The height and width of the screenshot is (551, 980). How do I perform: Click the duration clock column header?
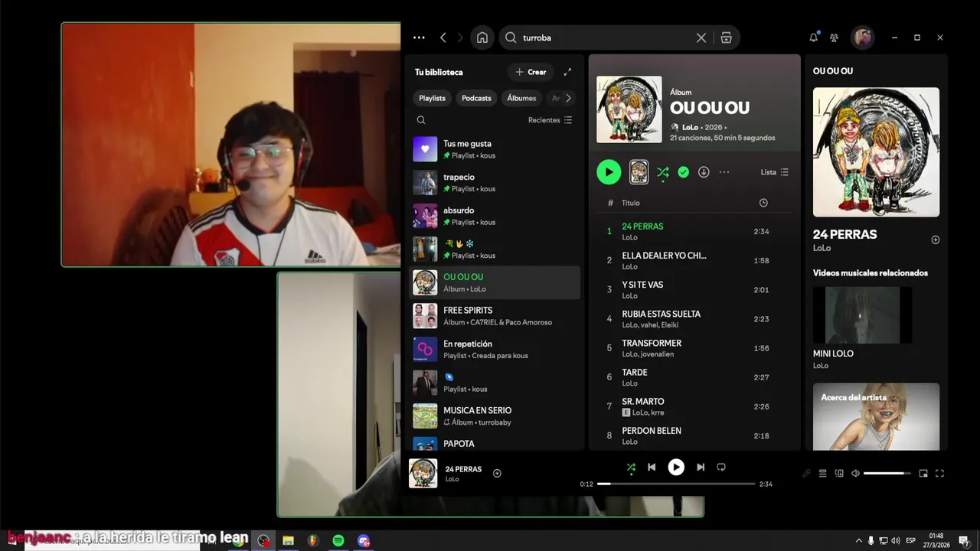pos(763,203)
